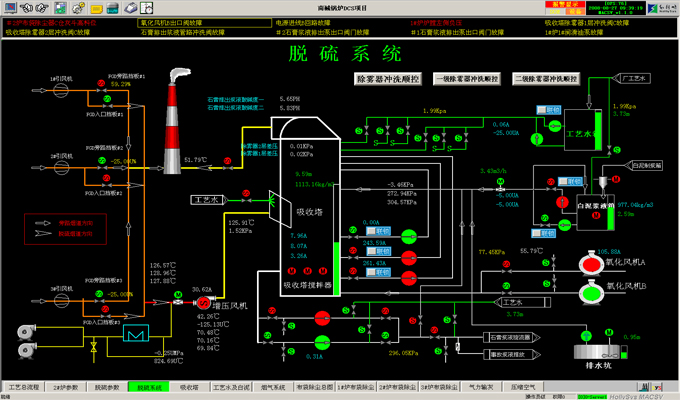Toggle FGD旁路挡板#1 red damper indicator
The image size is (680, 400).
coord(101,83)
